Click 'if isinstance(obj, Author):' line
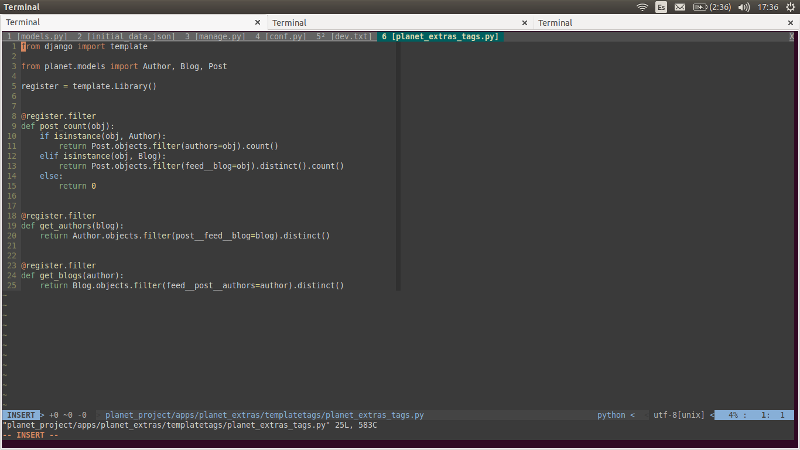The width and height of the screenshot is (800, 450). pyautogui.click(x=103, y=136)
